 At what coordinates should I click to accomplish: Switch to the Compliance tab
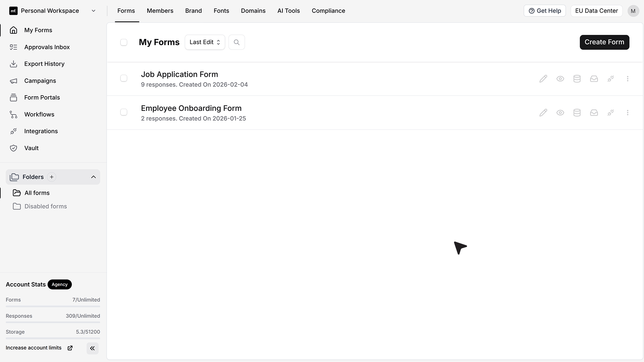point(328,11)
